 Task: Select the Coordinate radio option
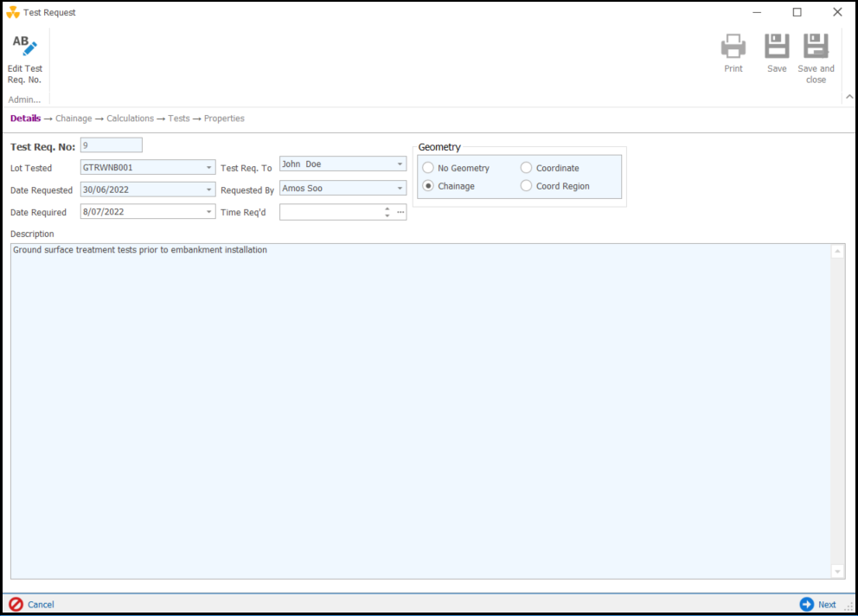point(526,168)
